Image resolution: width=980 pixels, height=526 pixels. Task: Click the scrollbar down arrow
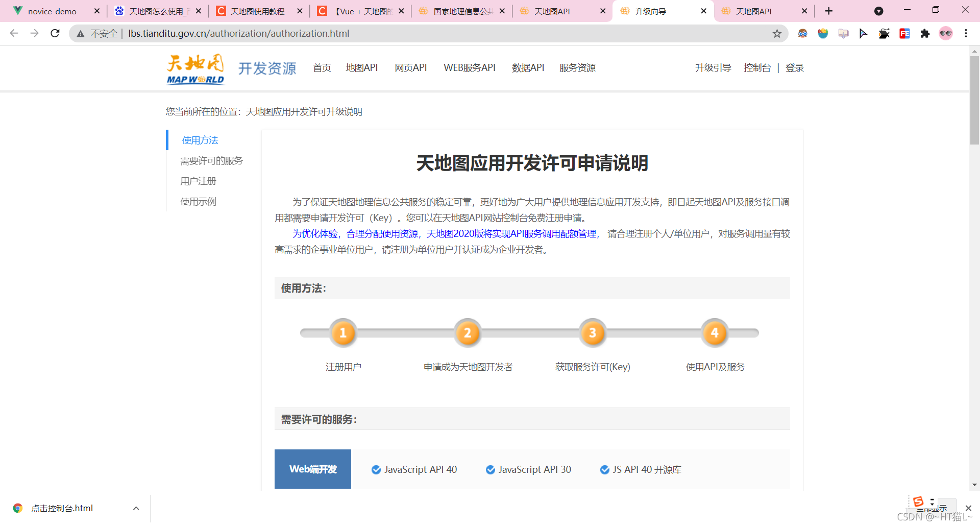[974, 485]
